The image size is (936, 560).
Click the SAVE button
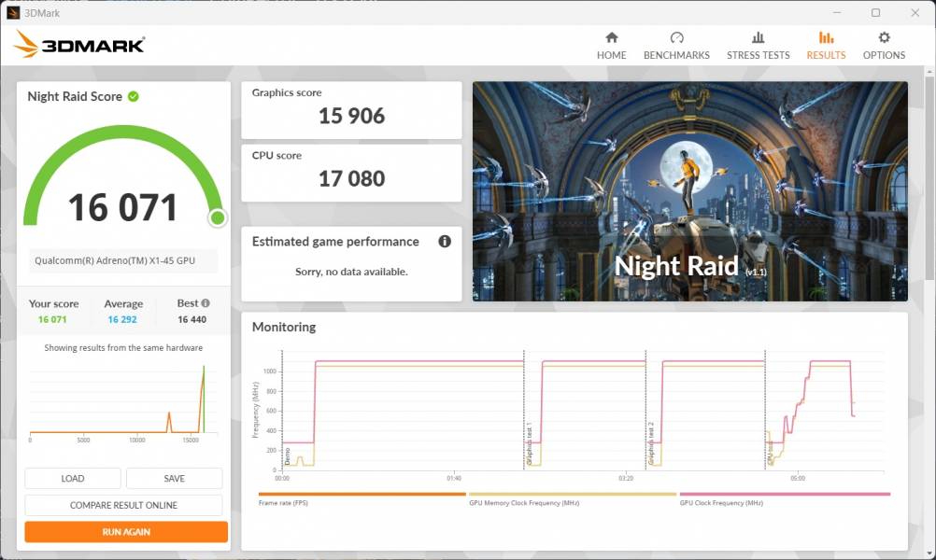click(x=175, y=478)
